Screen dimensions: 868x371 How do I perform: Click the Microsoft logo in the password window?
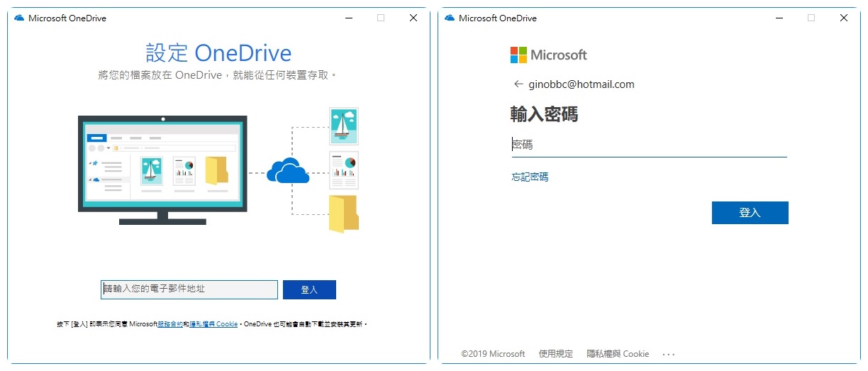(x=549, y=55)
